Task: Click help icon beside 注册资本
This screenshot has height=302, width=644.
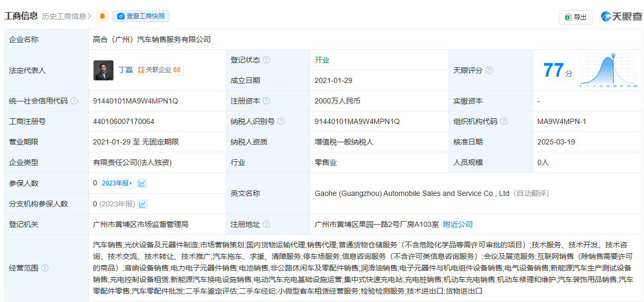Action: [x=267, y=101]
